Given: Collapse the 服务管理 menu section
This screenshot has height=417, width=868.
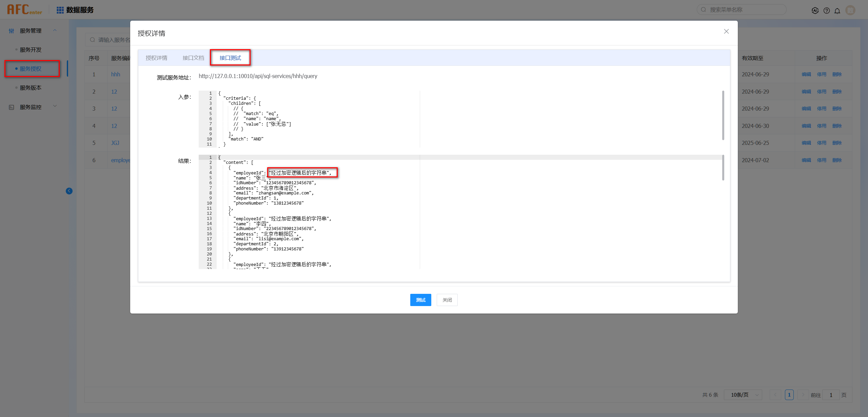Looking at the screenshot, I should pyautogui.click(x=55, y=31).
